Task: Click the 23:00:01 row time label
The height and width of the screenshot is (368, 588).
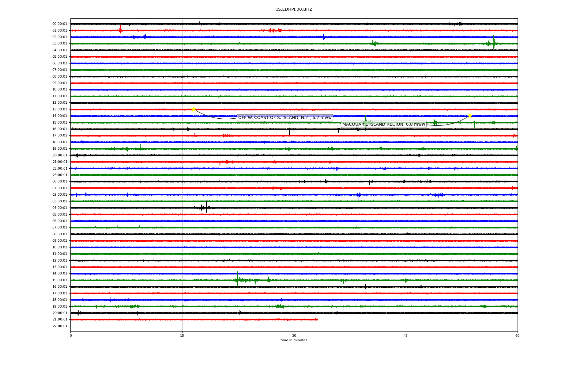Action: (60, 175)
